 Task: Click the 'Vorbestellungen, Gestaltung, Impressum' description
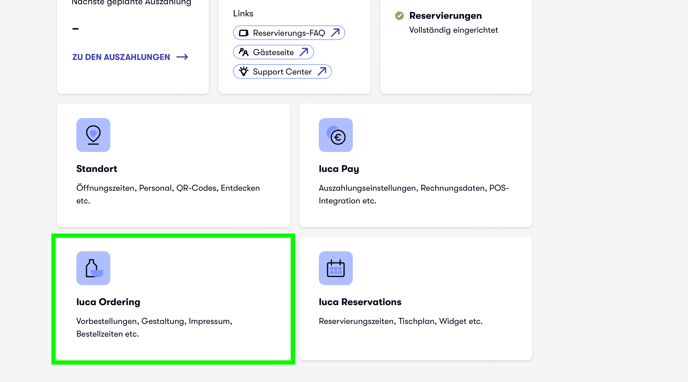click(154, 328)
